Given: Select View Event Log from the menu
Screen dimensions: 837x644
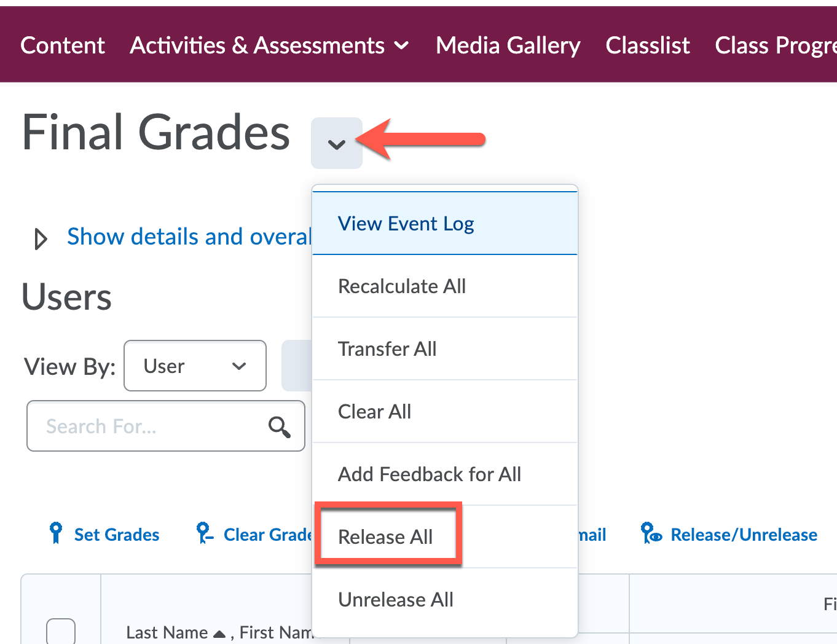Looking at the screenshot, I should click(406, 223).
